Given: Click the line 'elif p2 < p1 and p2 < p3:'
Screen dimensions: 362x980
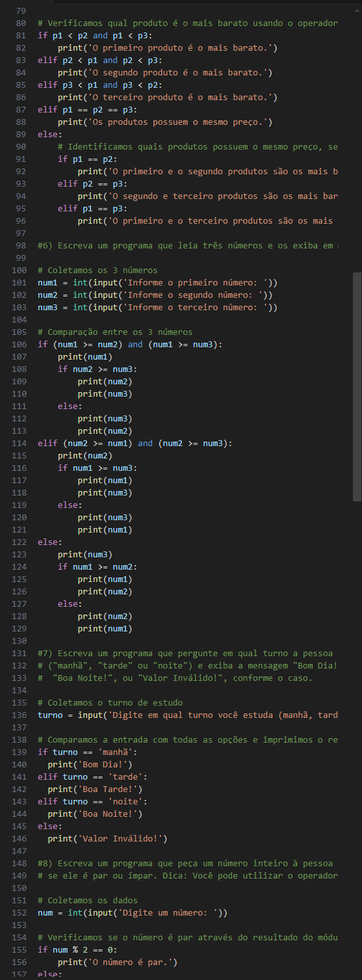Looking at the screenshot, I should [100, 60].
